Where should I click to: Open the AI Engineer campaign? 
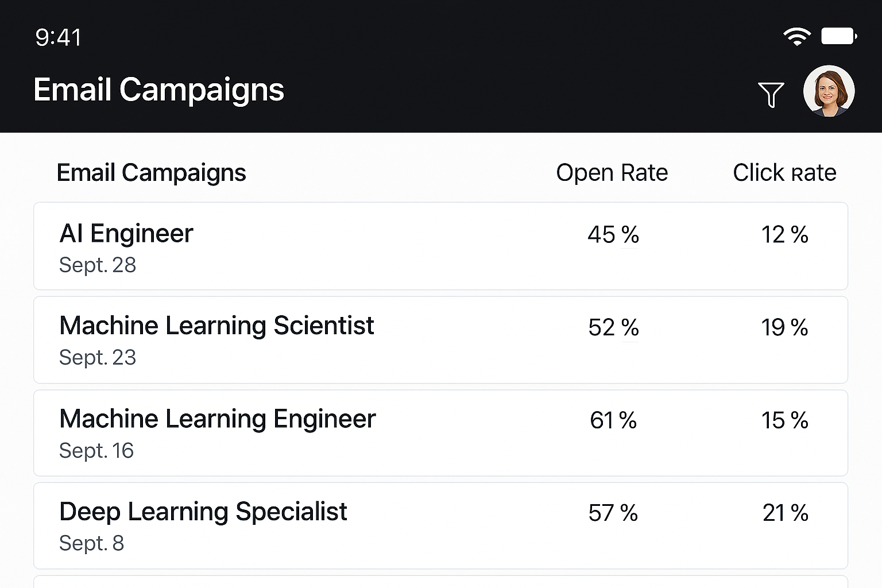pyautogui.click(x=440, y=246)
